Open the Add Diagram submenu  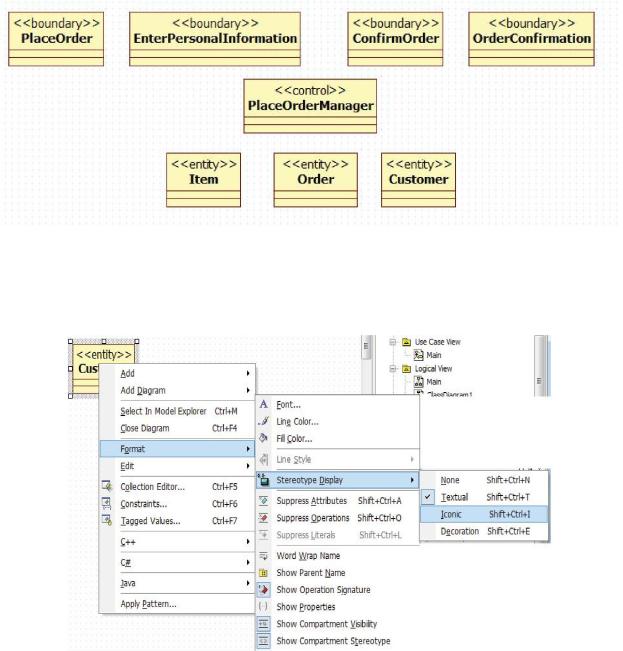pos(177,390)
